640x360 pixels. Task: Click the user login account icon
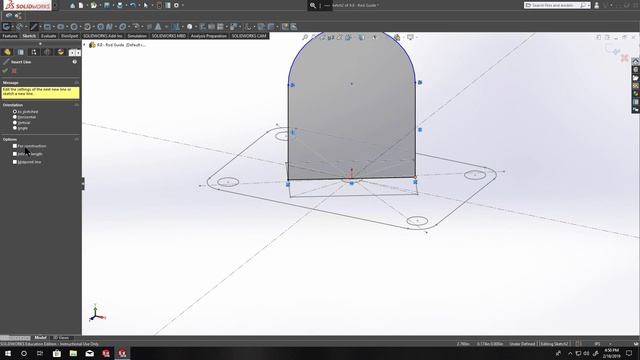[596, 5]
